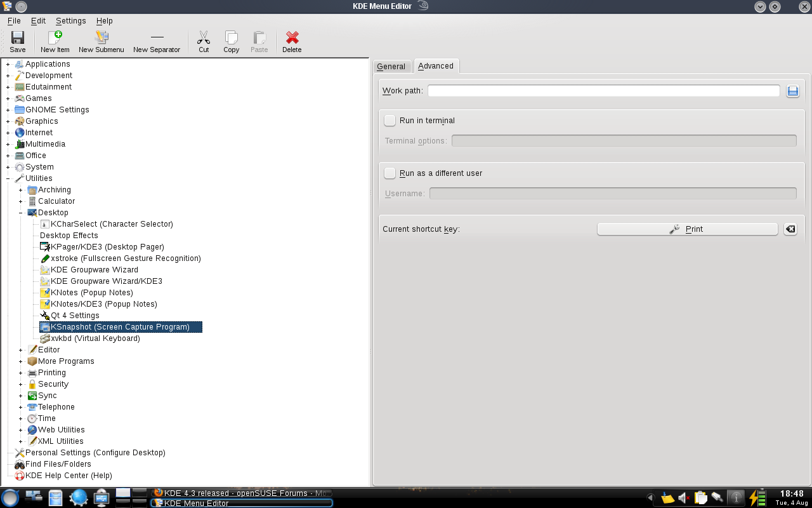Select xvkbd Virtual Keyboard entry
The image size is (812, 508).
point(90,338)
